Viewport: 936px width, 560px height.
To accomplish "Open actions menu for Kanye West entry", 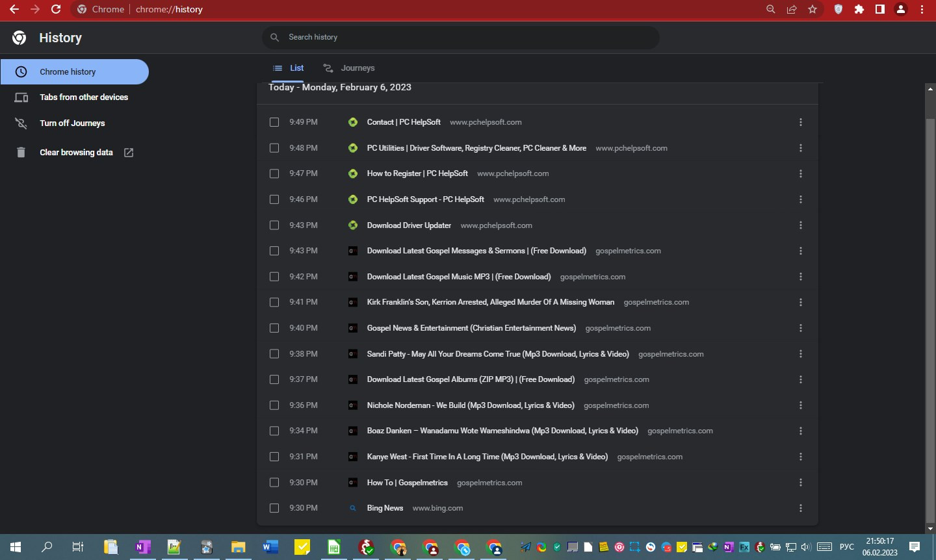I will click(x=801, y=457).
